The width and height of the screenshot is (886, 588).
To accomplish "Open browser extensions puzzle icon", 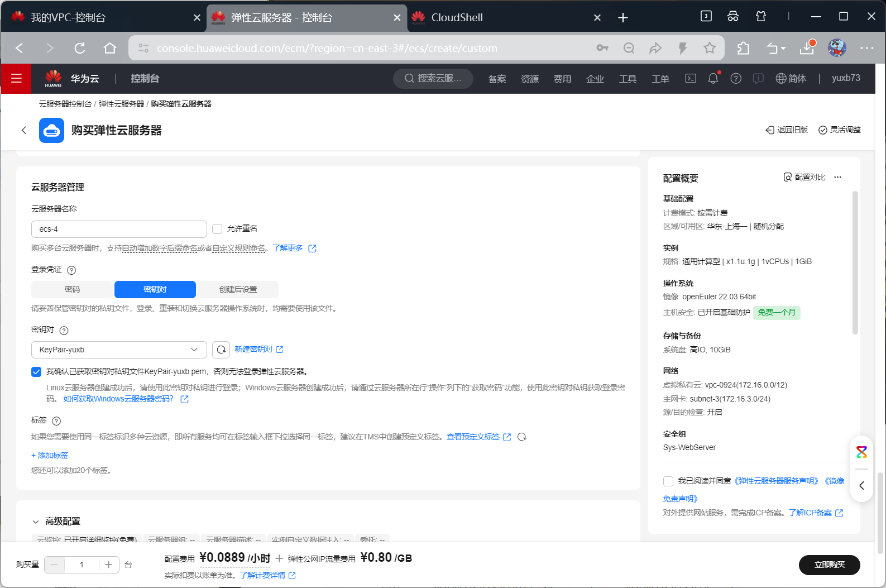I will point(743,48).
